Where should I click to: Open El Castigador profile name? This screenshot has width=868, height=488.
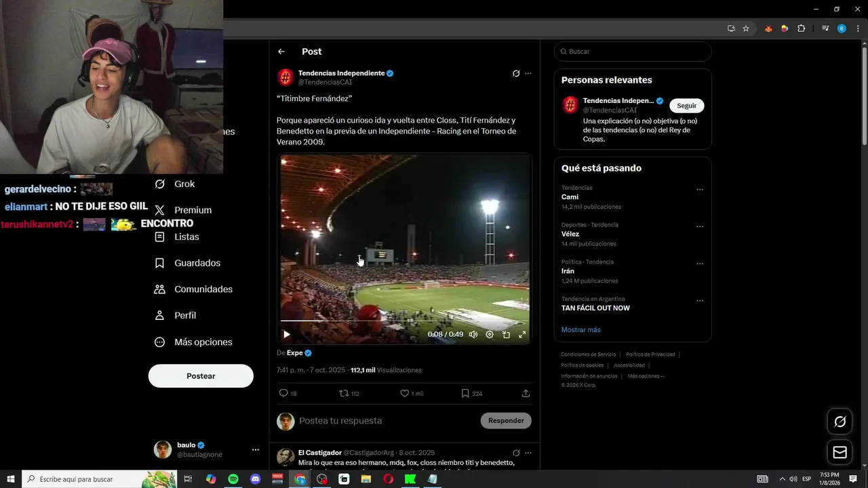320,453
